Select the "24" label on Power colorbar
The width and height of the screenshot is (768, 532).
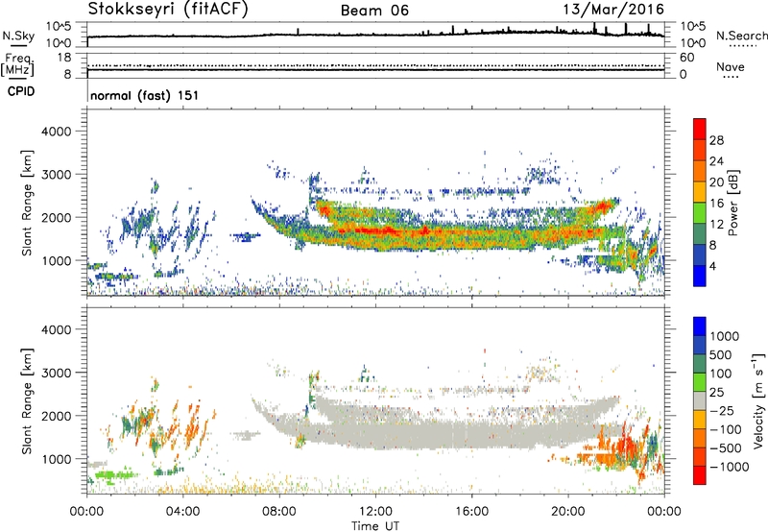point(716,161)
